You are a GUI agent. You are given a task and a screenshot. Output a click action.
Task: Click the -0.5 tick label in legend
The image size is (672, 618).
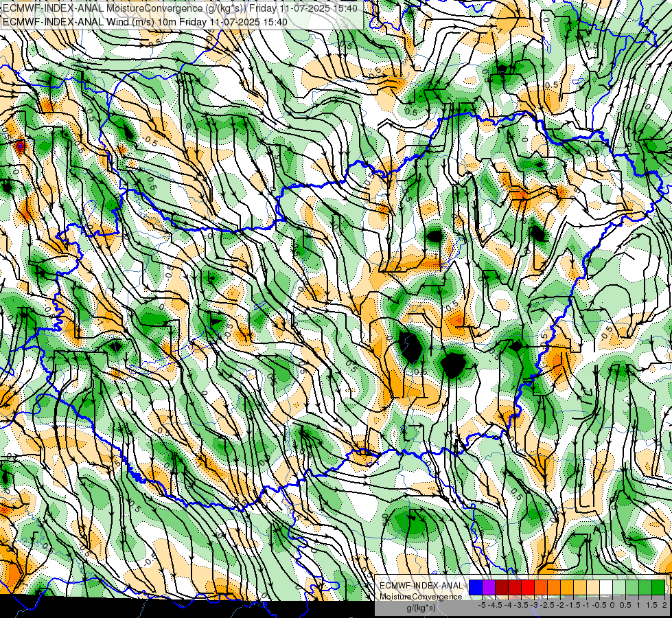[599, 605]
